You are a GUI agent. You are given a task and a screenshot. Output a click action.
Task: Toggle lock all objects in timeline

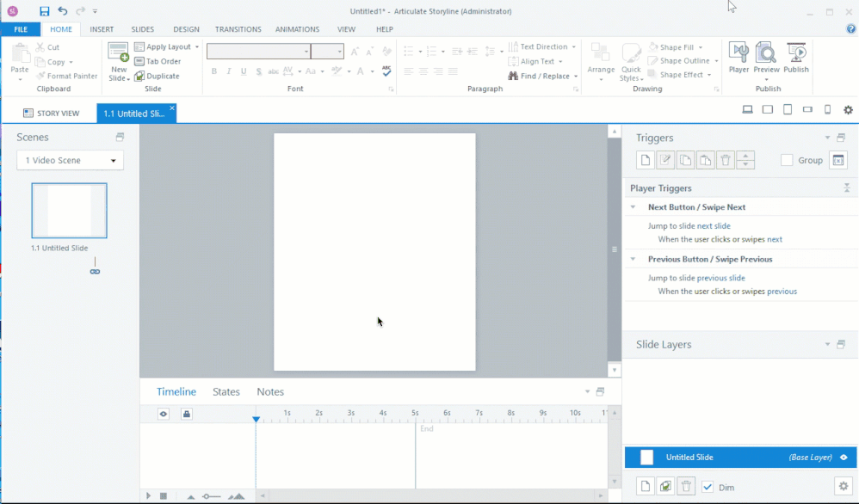[x=186, y=414]
